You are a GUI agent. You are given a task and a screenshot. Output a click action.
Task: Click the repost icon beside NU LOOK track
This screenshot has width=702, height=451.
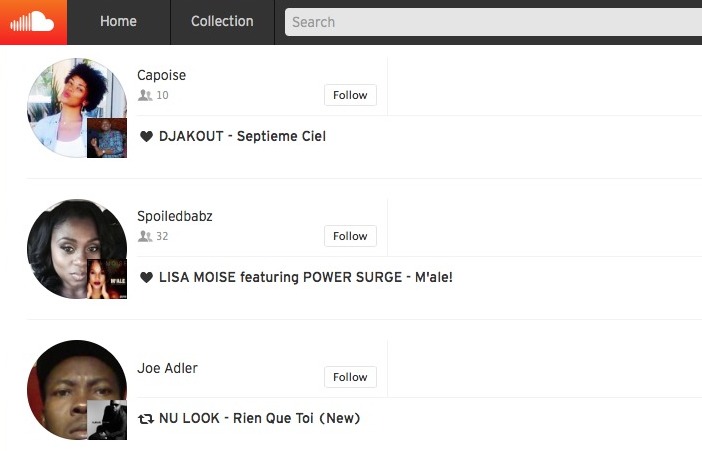[x=146, y=419]
